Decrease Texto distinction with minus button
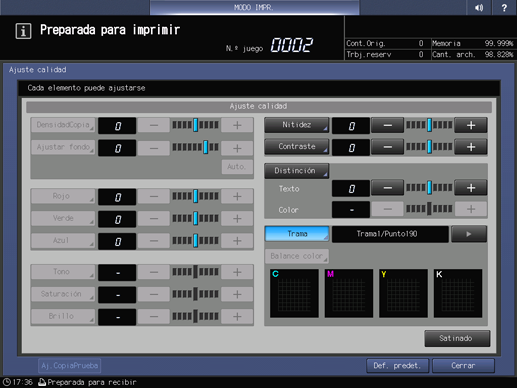 tap(387, 188)
